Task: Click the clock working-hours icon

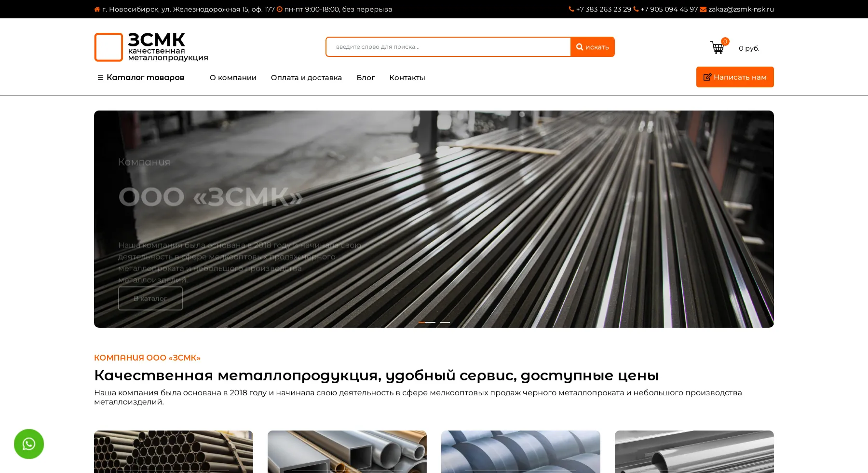Action: click(279, 9)
